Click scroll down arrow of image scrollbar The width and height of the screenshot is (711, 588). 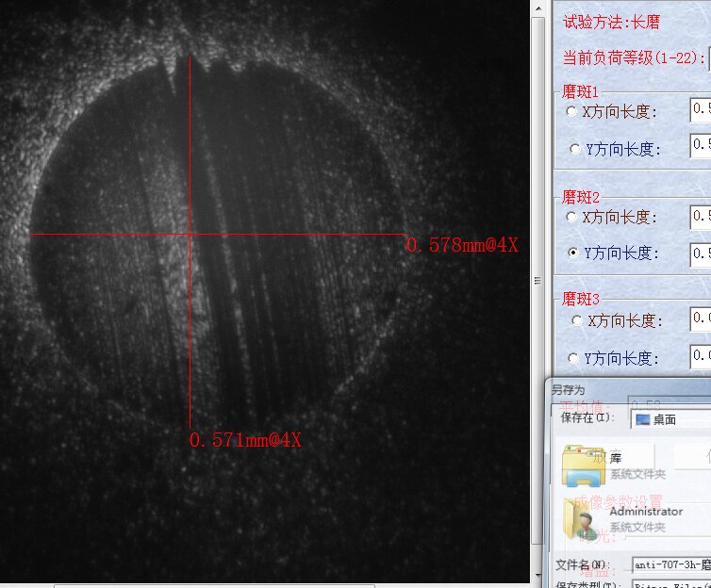[x=537, y=576]
